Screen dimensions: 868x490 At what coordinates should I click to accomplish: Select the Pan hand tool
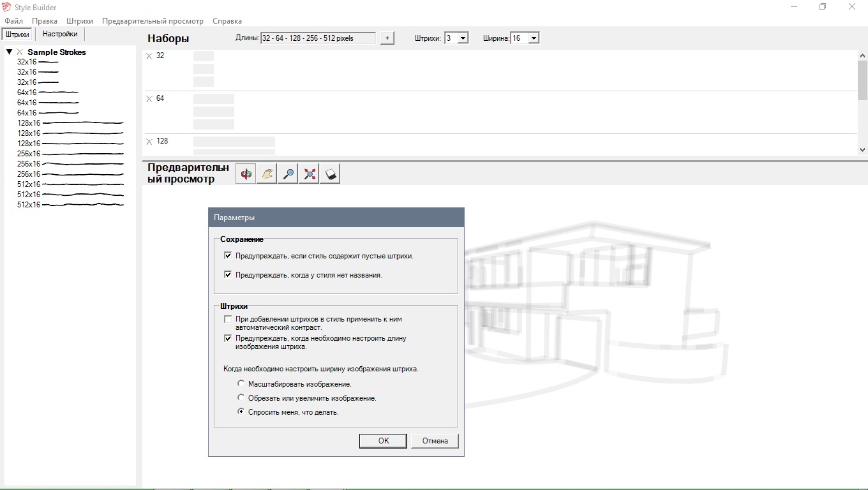point(267,174)
